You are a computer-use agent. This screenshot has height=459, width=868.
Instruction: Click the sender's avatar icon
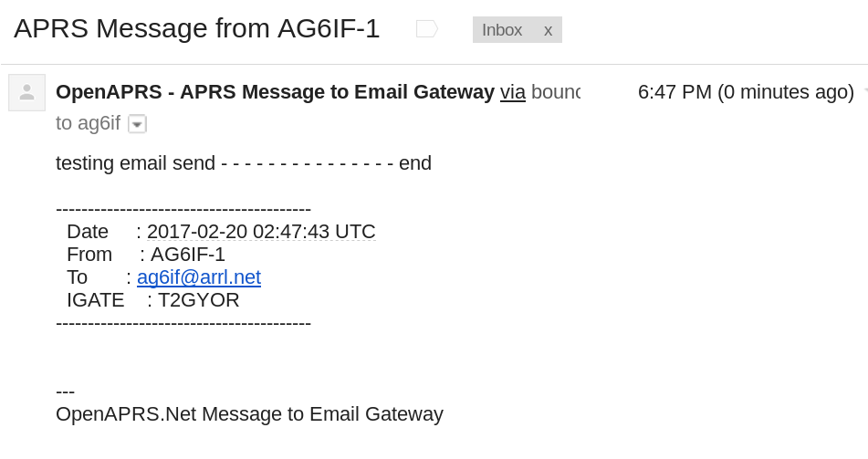(26, 92)
